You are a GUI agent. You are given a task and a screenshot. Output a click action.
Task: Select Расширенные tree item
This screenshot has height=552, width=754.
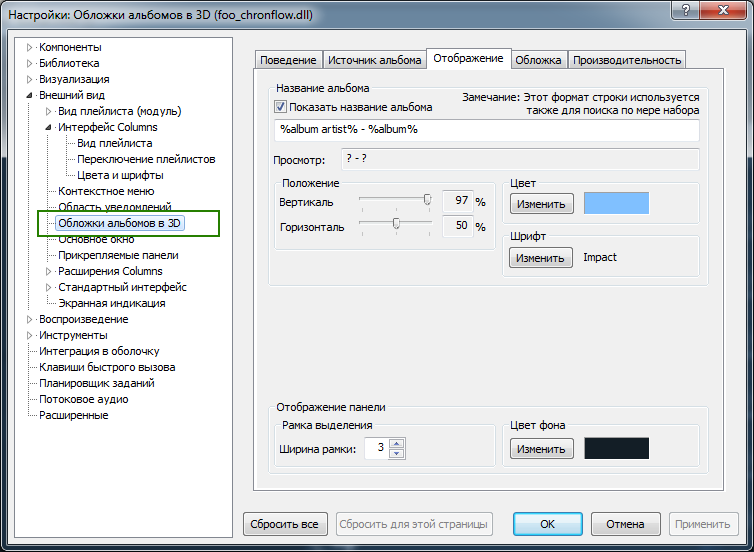point(74,415)
